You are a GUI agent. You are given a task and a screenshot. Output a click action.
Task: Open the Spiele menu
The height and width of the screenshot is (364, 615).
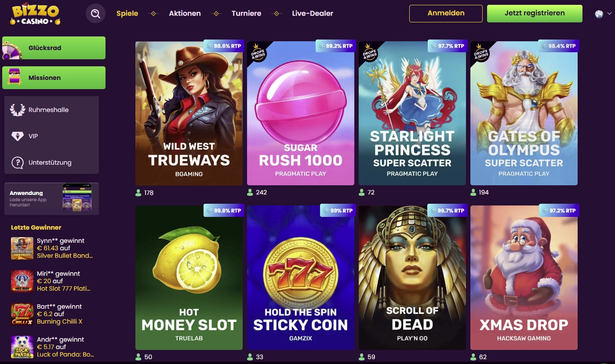click(x=127, y=13)
